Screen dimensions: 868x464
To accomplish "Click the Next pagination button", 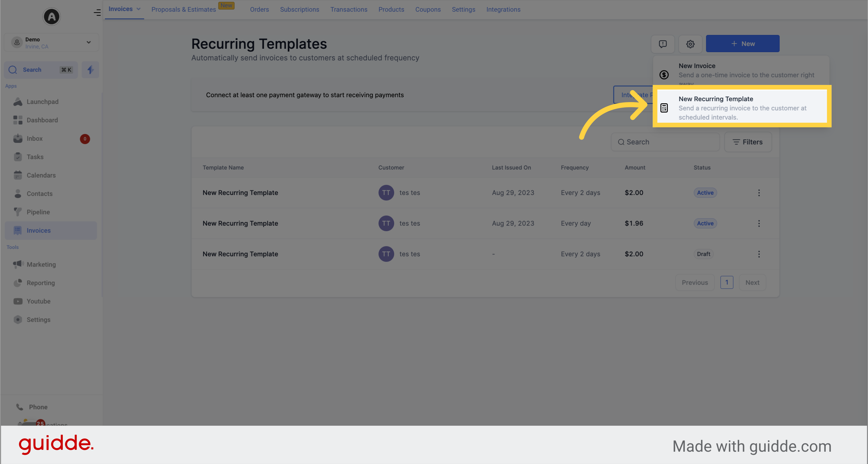I will click(x=752, y=282).
